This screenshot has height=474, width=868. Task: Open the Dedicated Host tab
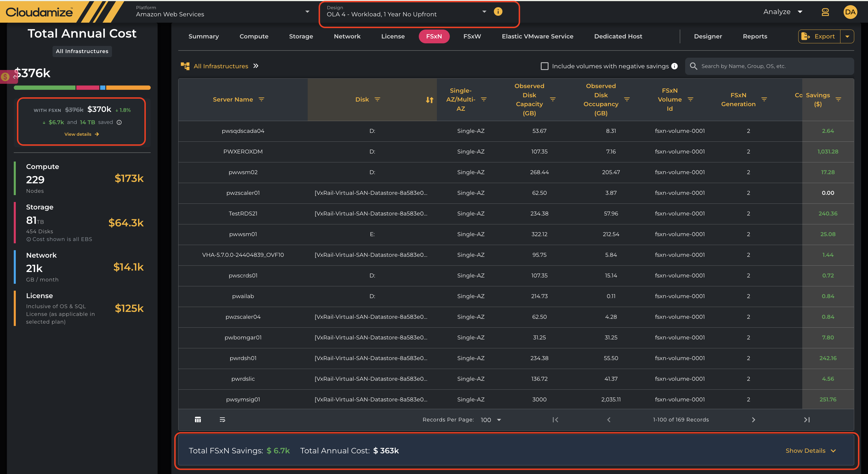pos(618,36)
